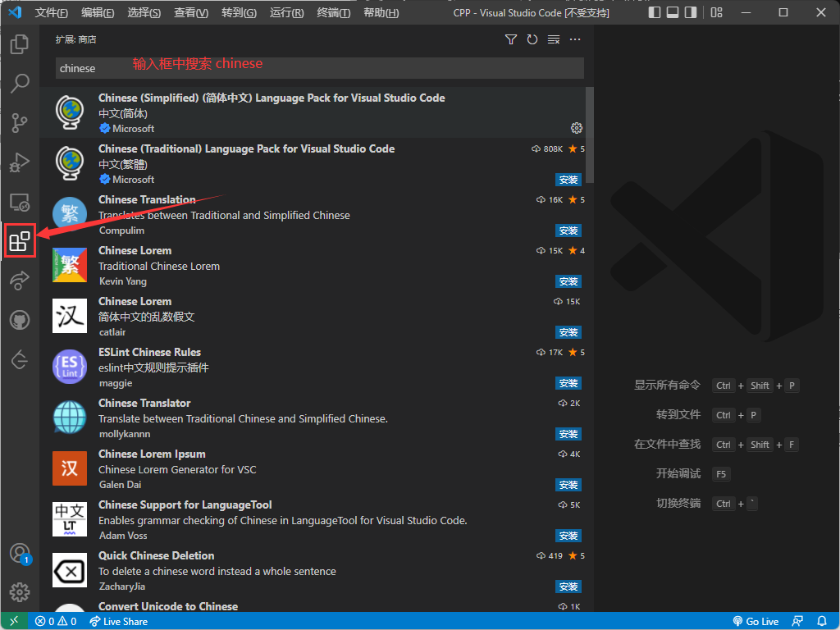Install Chinese Support for LanguageTool
This screenshot has height=630, width=840.
568,536
